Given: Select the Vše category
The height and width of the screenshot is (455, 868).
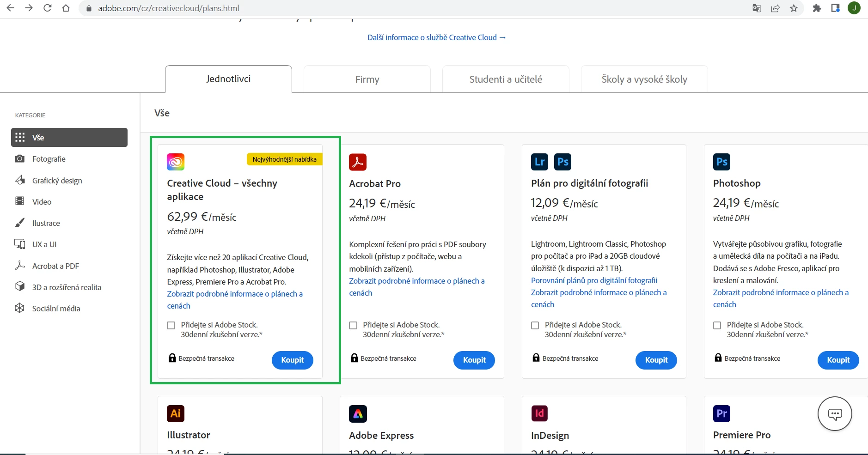Looking at the screenshot, I should click(x=69, y=137).
